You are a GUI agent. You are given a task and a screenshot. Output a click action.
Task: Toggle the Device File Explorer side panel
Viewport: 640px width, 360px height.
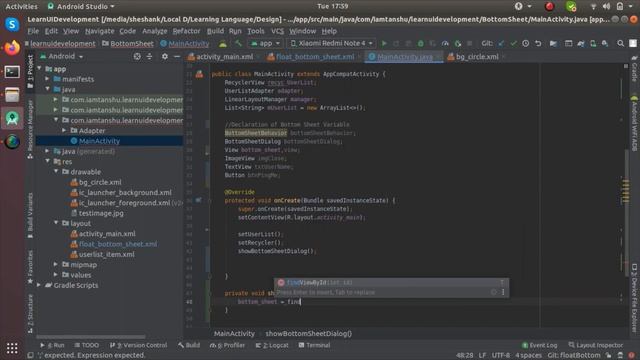click(634, 298)
